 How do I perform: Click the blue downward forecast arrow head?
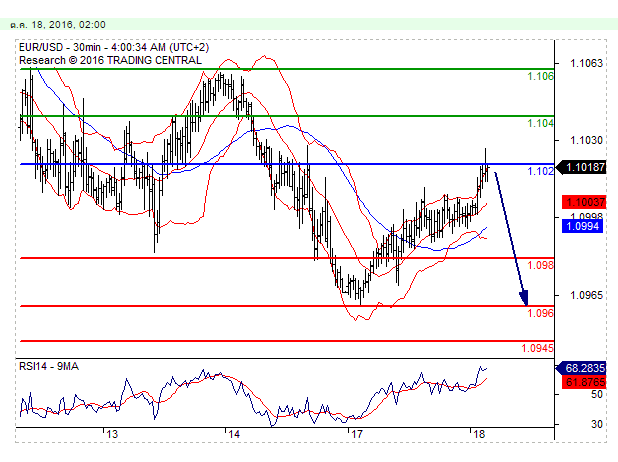click(x=522, y=297)
